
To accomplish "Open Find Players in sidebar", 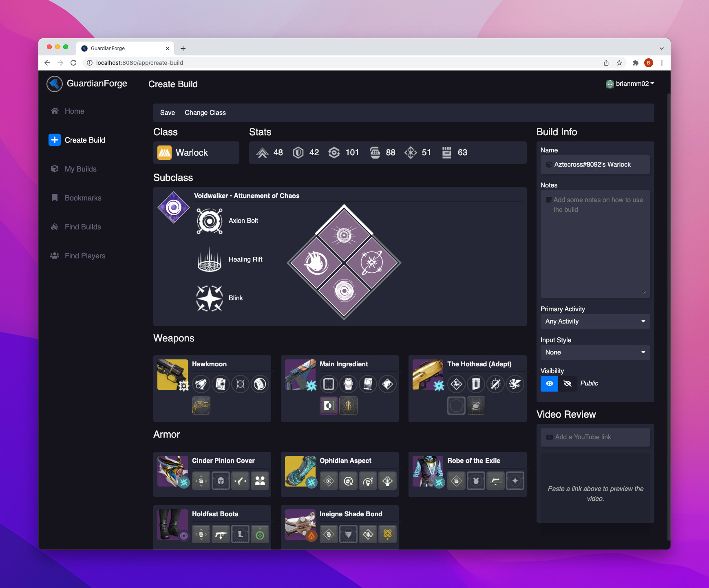I will (78, 256).
